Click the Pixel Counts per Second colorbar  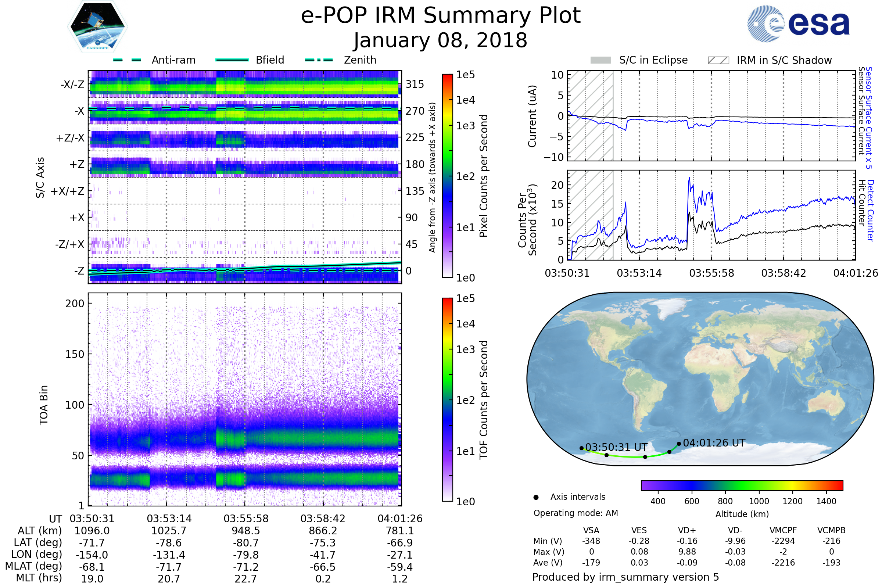point(447,176)
